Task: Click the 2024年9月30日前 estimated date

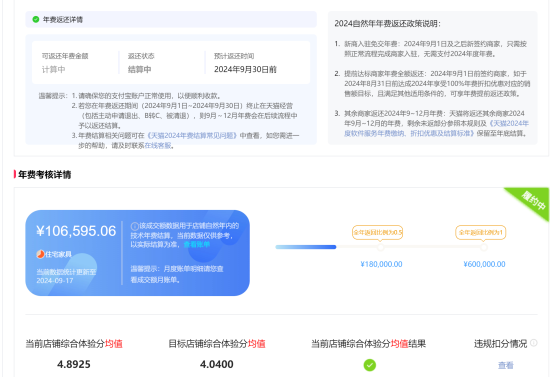Action: pyautogui.click(x=245, y=69)
